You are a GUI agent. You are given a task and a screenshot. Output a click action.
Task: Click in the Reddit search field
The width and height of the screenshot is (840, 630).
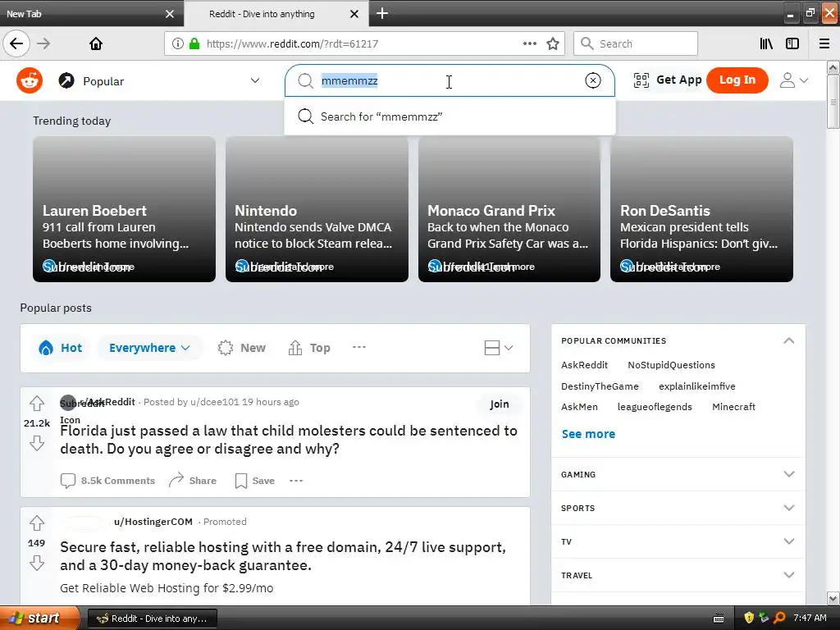click(x=450, y=80)
